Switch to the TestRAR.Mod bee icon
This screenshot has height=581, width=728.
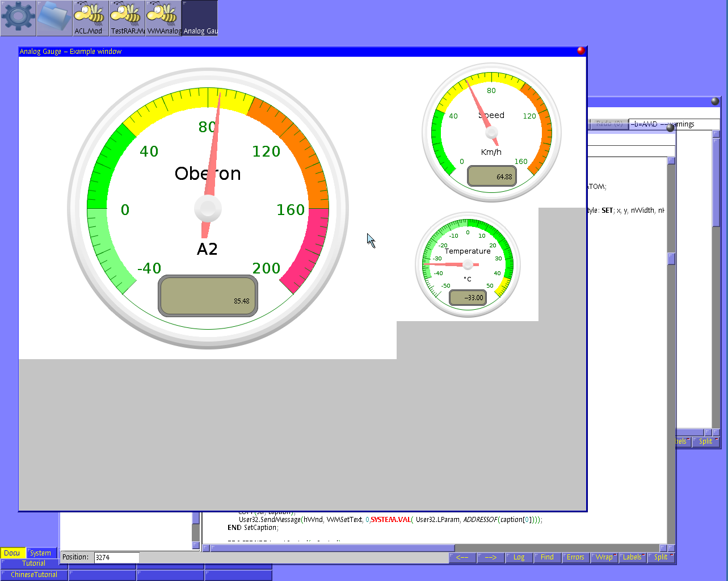127,18
